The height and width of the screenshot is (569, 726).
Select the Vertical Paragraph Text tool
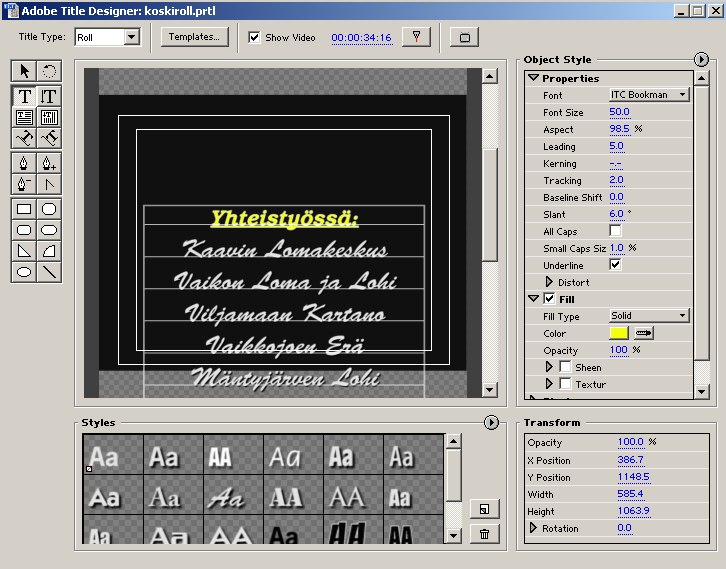(x=49, y=117)
